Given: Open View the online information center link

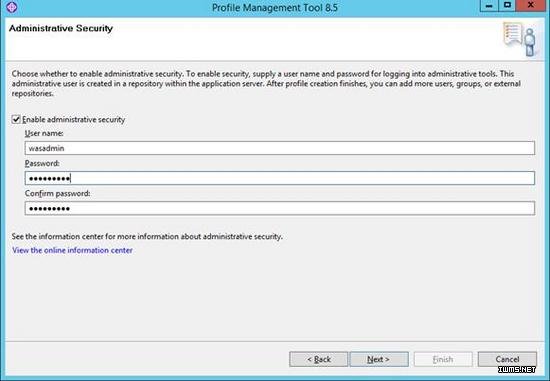Looking at the screenshot, I should click(x=72, y=250).
